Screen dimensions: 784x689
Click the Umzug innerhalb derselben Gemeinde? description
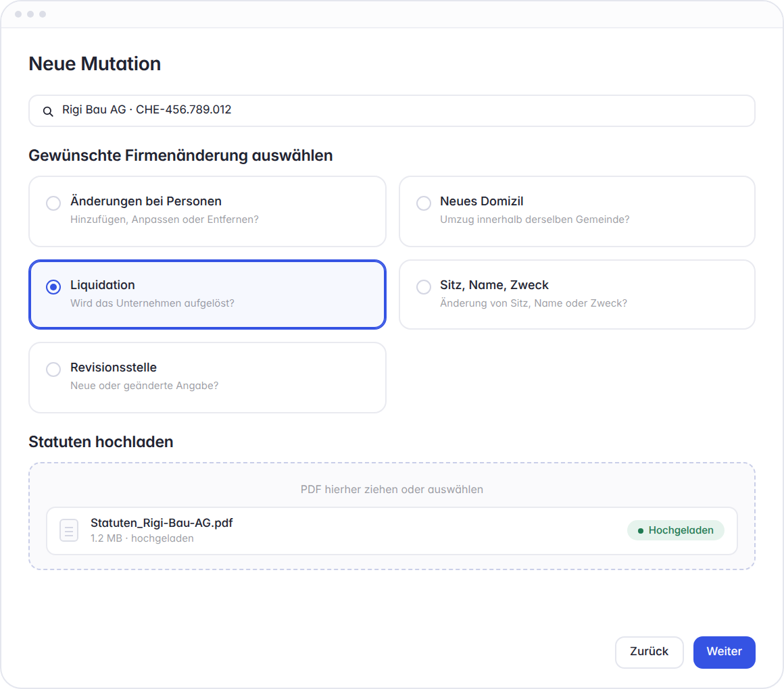(535, 220)
